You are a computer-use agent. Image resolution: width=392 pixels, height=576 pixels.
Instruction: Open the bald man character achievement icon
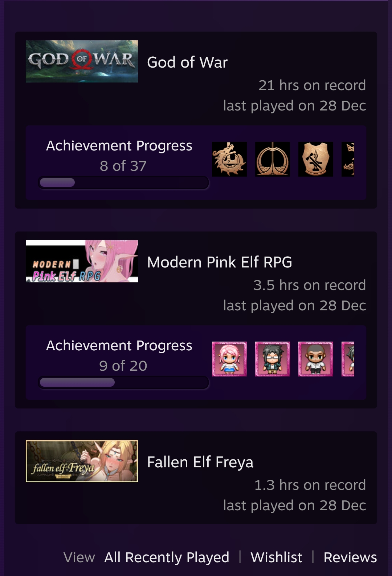click(x=316, y=359)
